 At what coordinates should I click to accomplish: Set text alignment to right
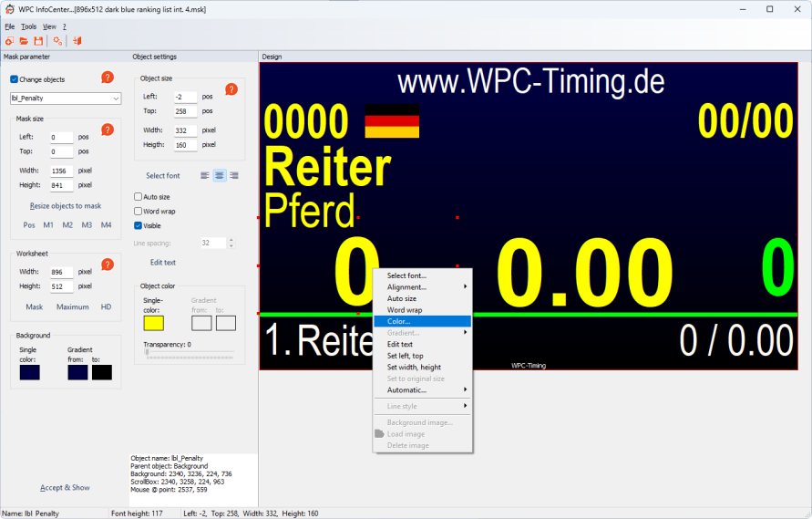pos(234,175)
